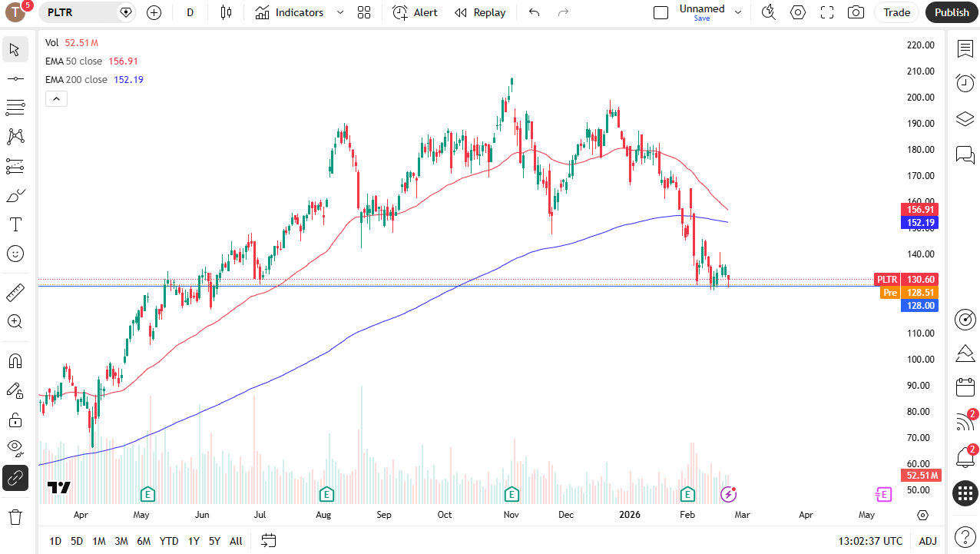
Task: Toggle drawing link sync tool
Action: [x=15, y=478]
